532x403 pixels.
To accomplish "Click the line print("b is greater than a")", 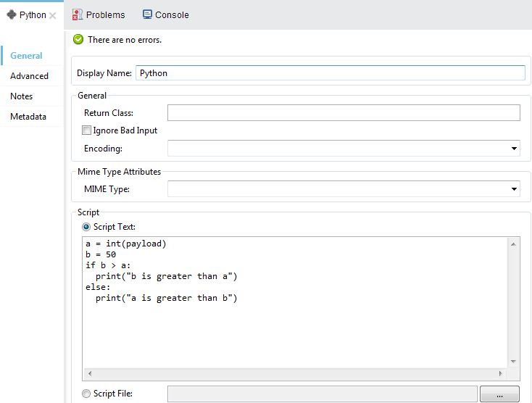I will (166, 276).
